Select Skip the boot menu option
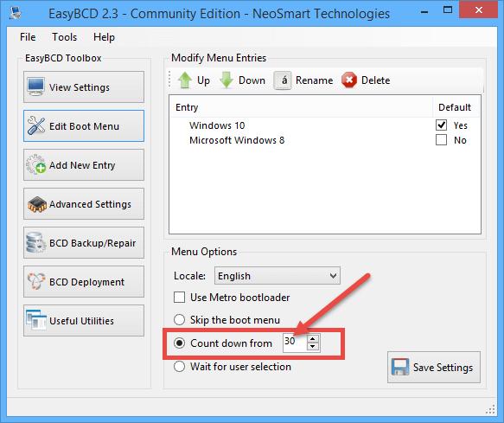 click(179, 320)
